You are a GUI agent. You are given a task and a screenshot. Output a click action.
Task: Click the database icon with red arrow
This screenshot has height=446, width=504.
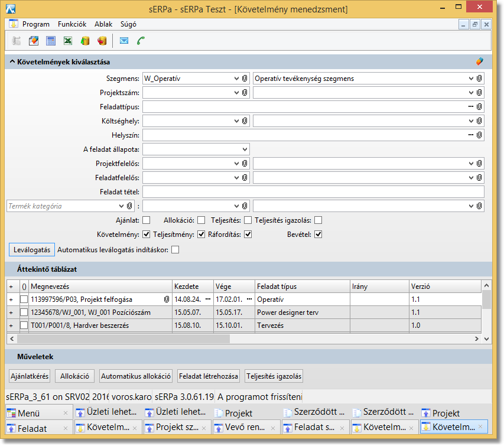(102, 41)
